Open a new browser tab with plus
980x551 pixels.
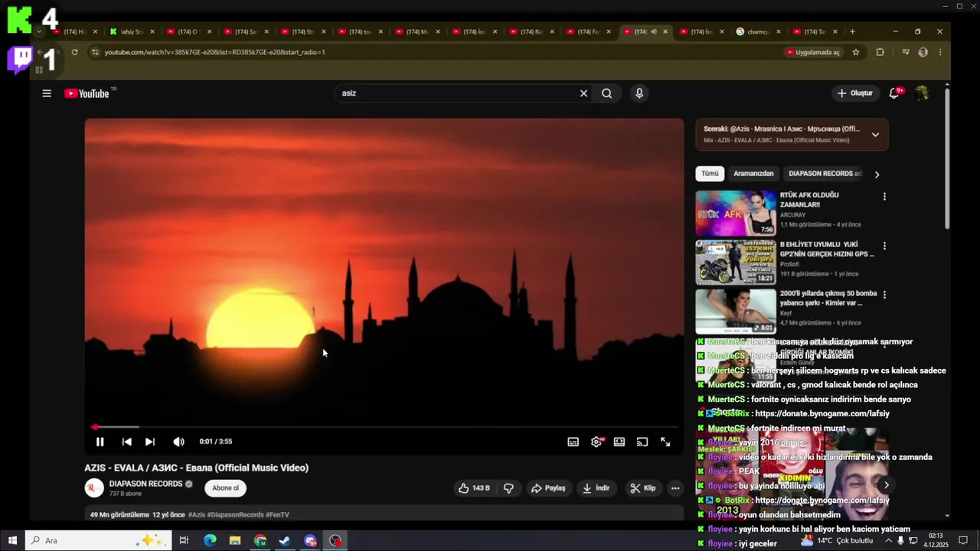[x=852, y=31]
